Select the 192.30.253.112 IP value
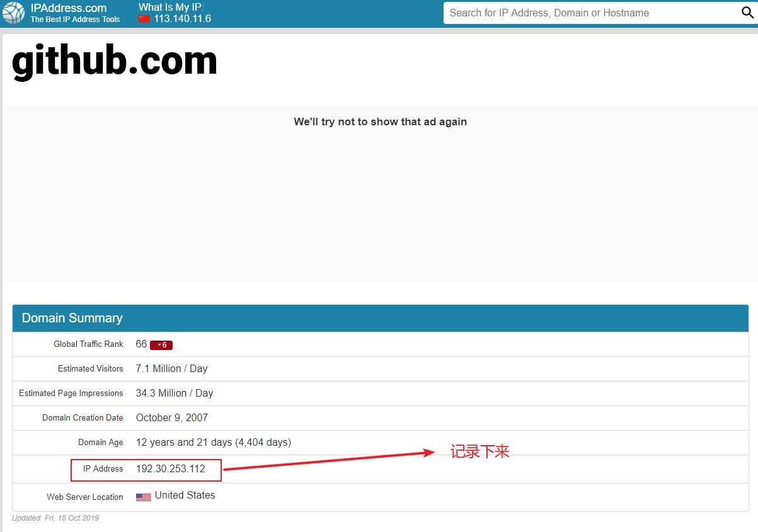The image size is (758, 532). coord(171,469)
